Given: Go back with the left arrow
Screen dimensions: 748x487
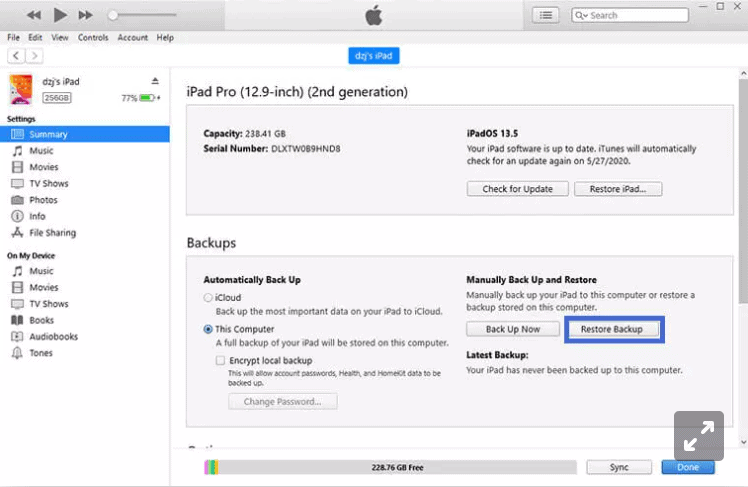Looking at the screenshot, I should (16, 56).
